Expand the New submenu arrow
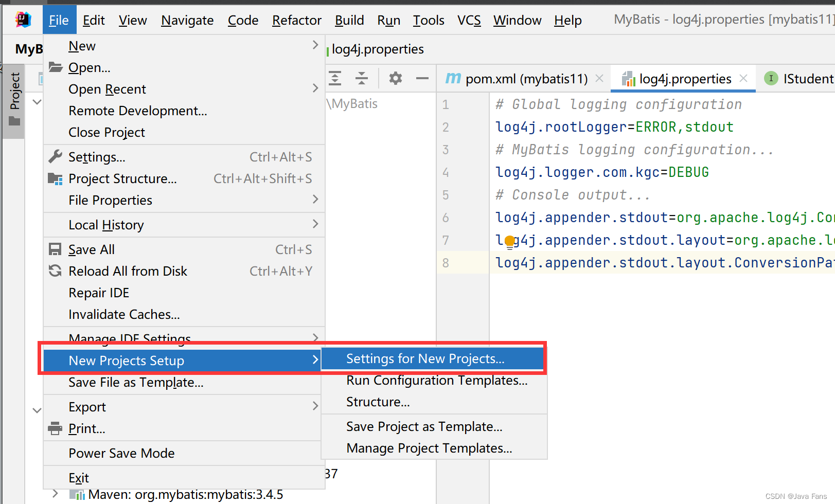 pos(315,45)
